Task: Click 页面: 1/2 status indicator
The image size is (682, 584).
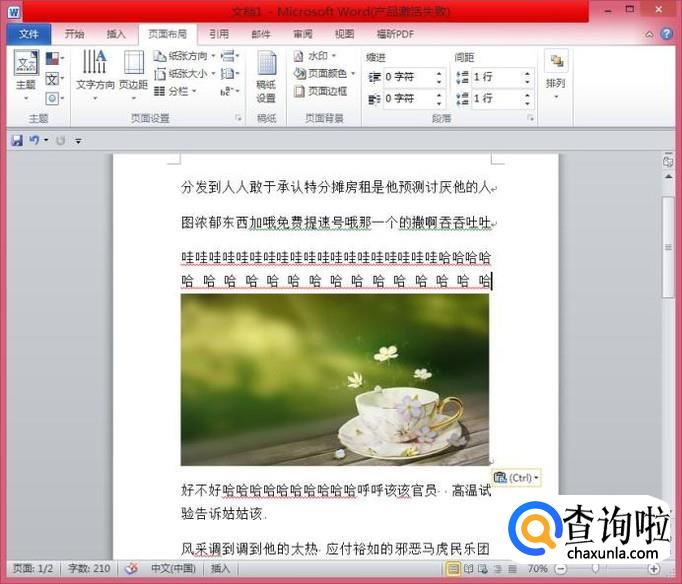Action: point(33,568)
